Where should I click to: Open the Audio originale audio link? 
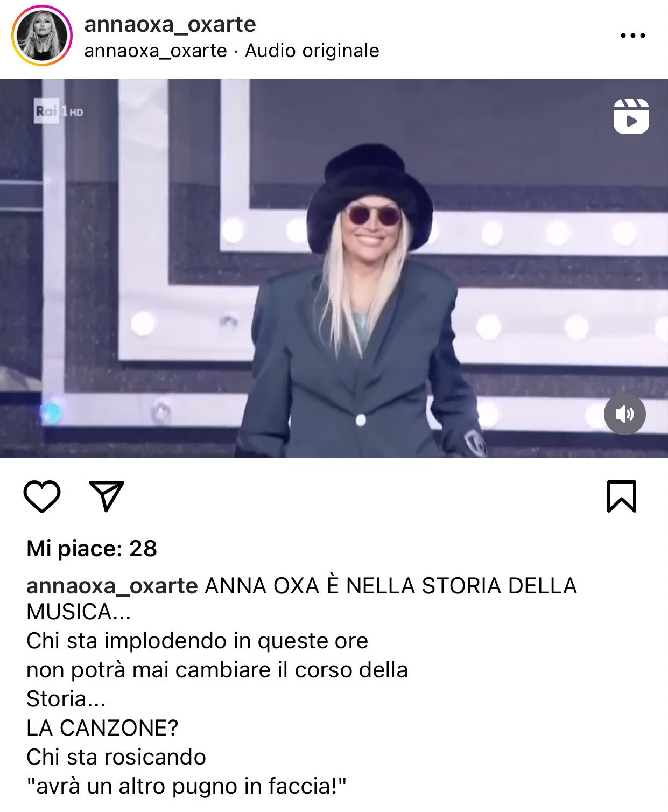[x=312, y=51]
